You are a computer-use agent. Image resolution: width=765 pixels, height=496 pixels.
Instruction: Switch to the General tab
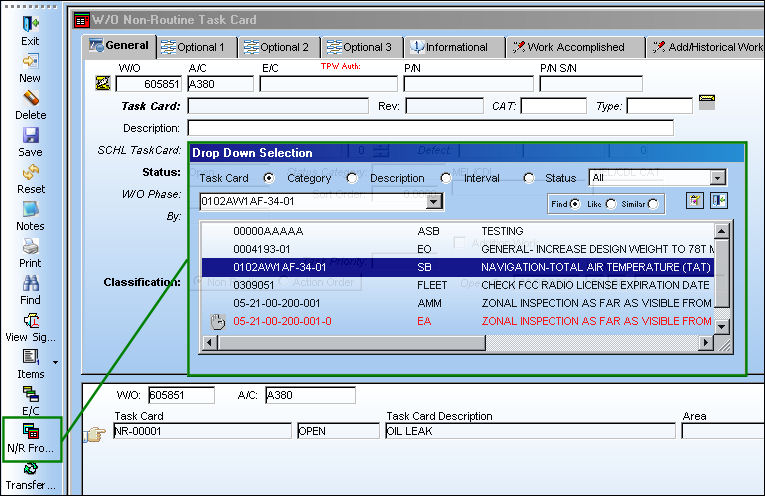(120, 46)
